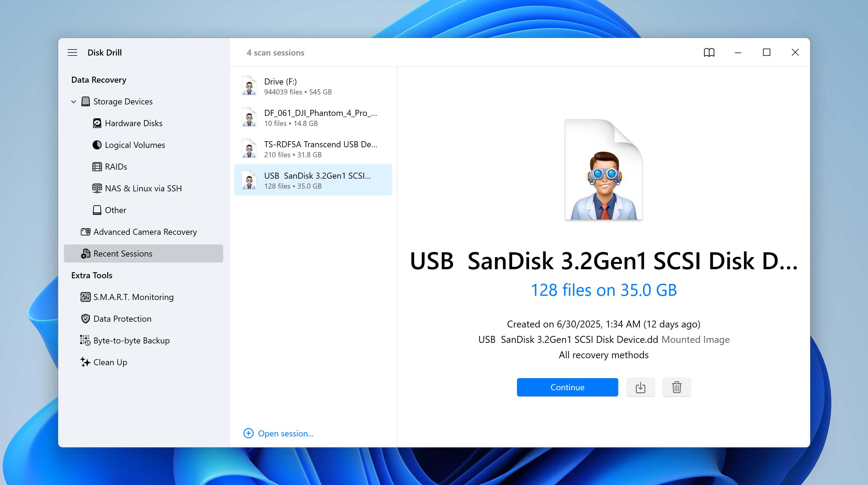
Task: Open the hamburger menu next to Disk Drill
Action: click(x=72, y=53)
